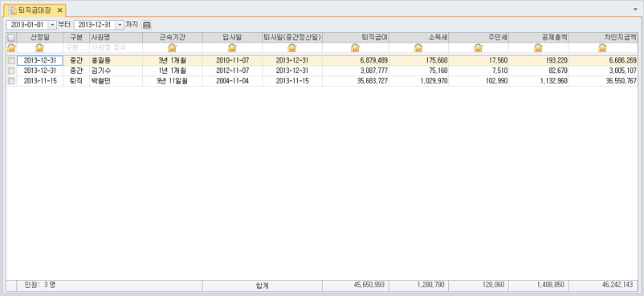Open the end date 2013-12-31 dropdown
This screenshot has width=644, height=296.
[x=120, y=25]
